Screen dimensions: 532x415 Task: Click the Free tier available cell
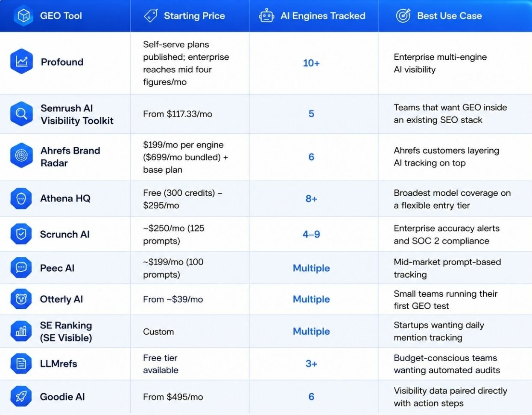[x=161, y=364]
